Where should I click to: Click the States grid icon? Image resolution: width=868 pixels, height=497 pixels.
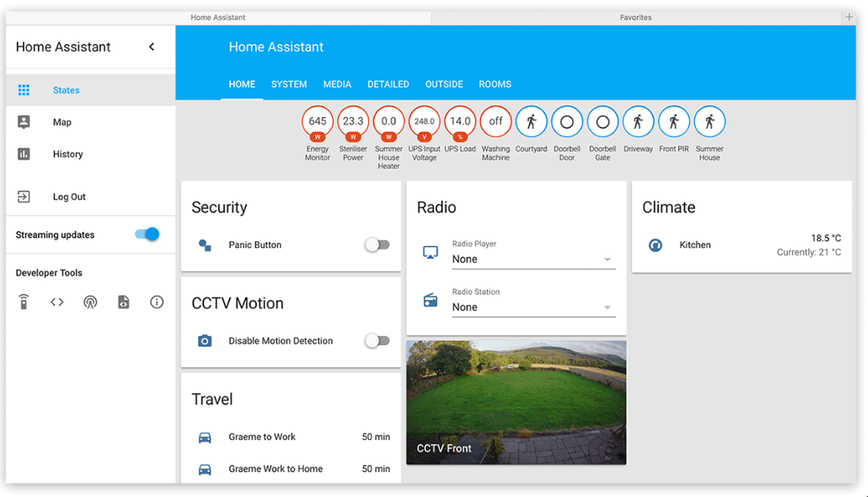click(24, 89)
